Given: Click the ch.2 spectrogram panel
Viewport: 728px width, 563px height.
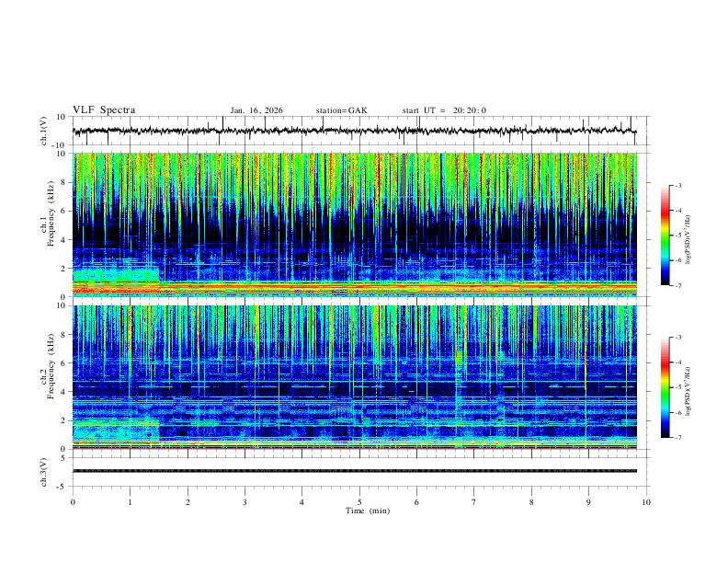Looking at the screenshot, I should pyautogui.click(x=355, y=377).
